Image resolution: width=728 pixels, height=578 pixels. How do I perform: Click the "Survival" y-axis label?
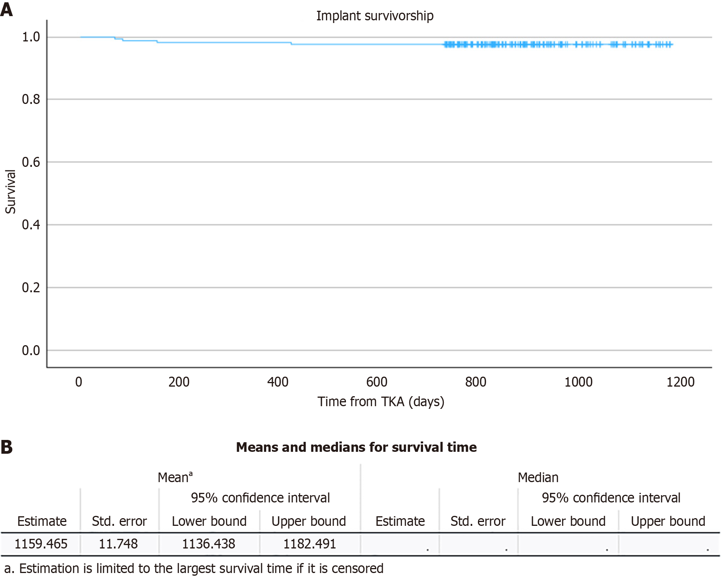point(10,192)
